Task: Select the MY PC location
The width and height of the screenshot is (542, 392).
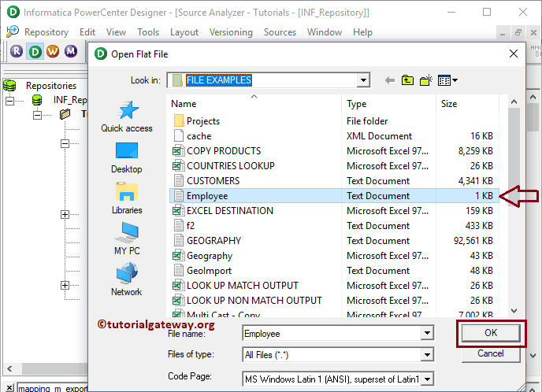Action: (127, 239)
